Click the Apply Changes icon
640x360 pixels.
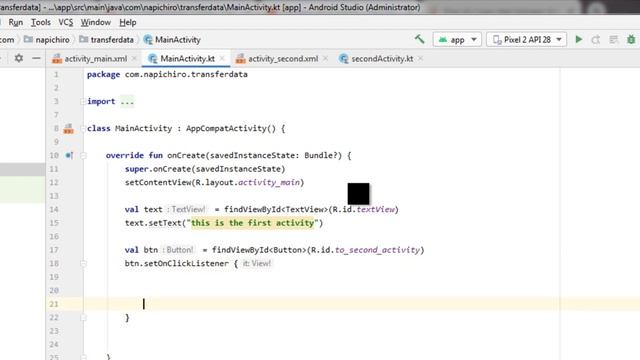click(x=596, y=40)
